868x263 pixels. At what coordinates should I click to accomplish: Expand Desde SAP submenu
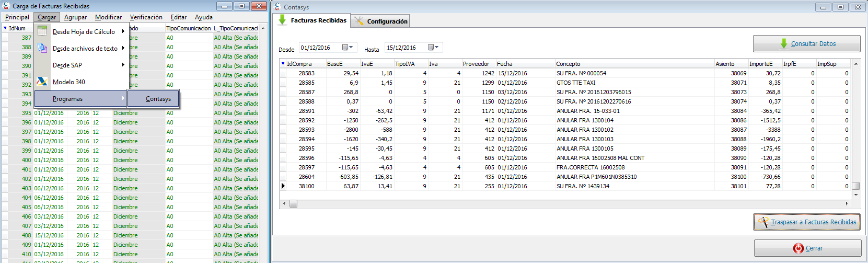123,65
